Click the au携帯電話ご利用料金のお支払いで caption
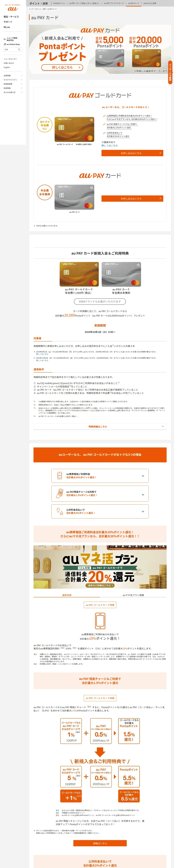The image size is (174, 868). pyautogui.click(x=100, y=634)
